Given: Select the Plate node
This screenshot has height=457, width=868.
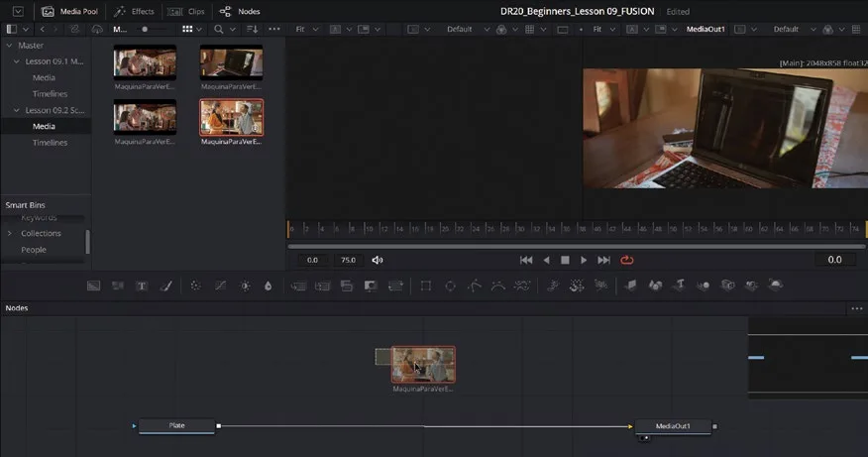Looking at the screenshot, I should tap(176, 425).
